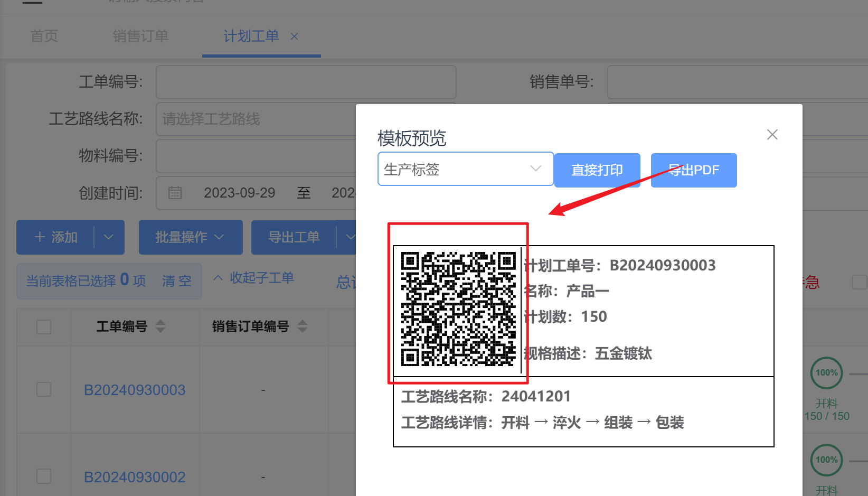
Task: Collapse sub-orders via 收起子工单
Action: (x=253, y=278)
